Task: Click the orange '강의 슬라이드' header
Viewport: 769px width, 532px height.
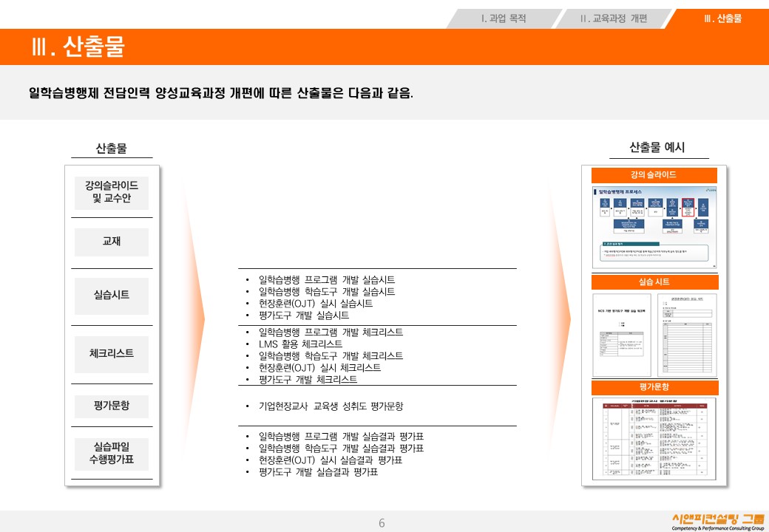Action: click(x=654, y=175)
